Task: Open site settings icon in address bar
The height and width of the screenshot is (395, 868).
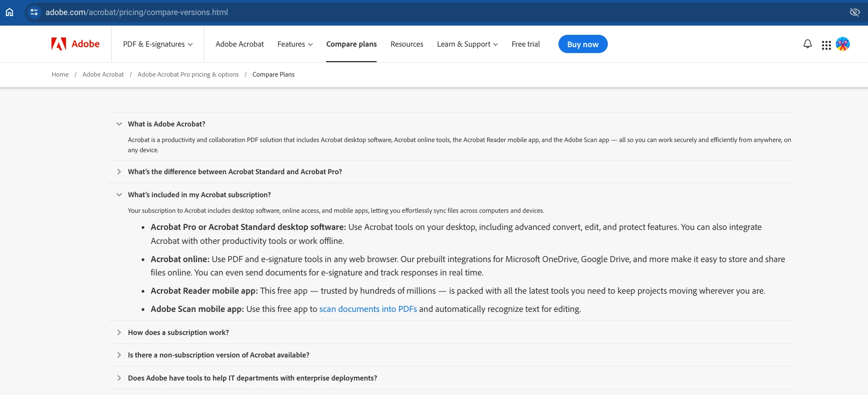Action: tap(34, 12)
